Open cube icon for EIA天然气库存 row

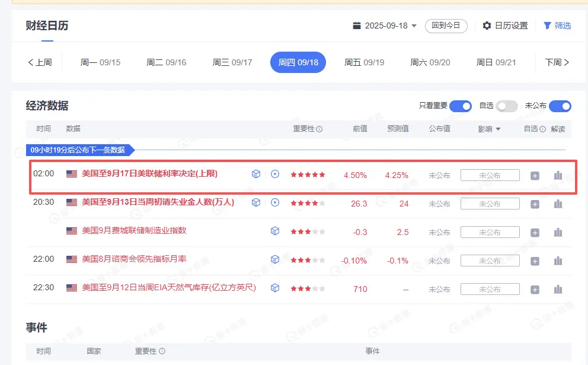[x=275, y=288]
